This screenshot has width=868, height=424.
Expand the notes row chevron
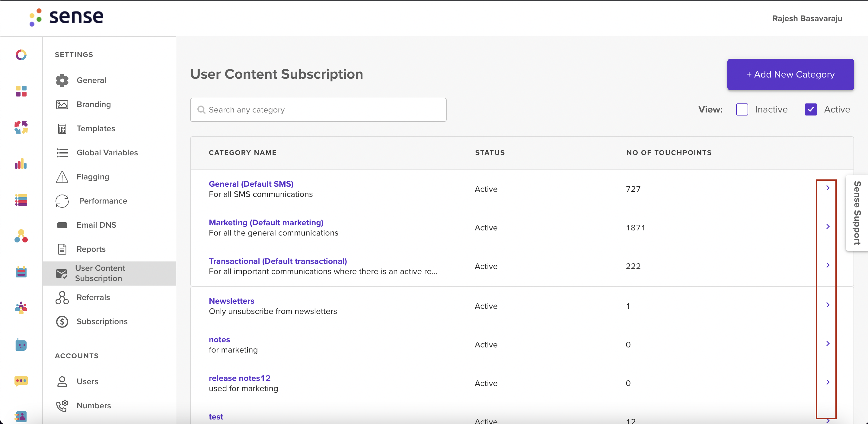[x=828, y=343]
